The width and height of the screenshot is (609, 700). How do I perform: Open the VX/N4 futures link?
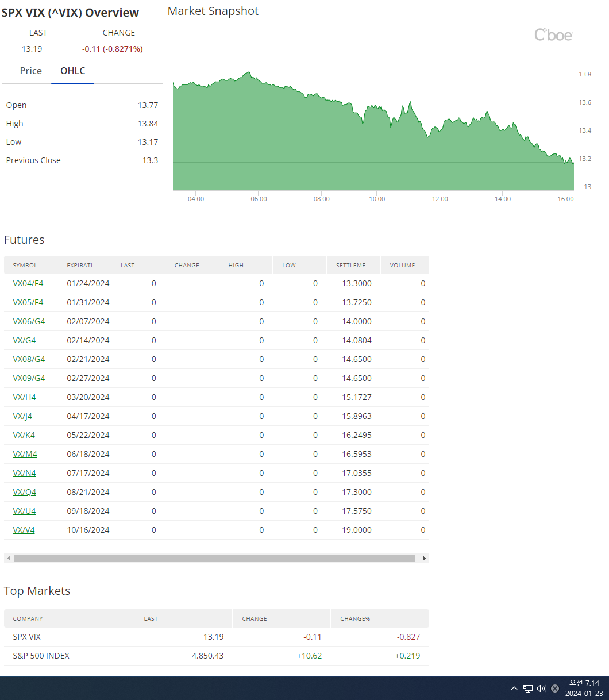[24, 473]
